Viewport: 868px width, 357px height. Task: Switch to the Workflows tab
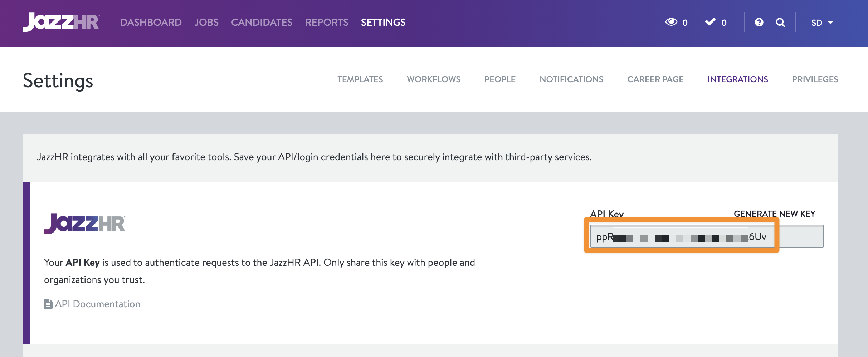coord(434,79)
